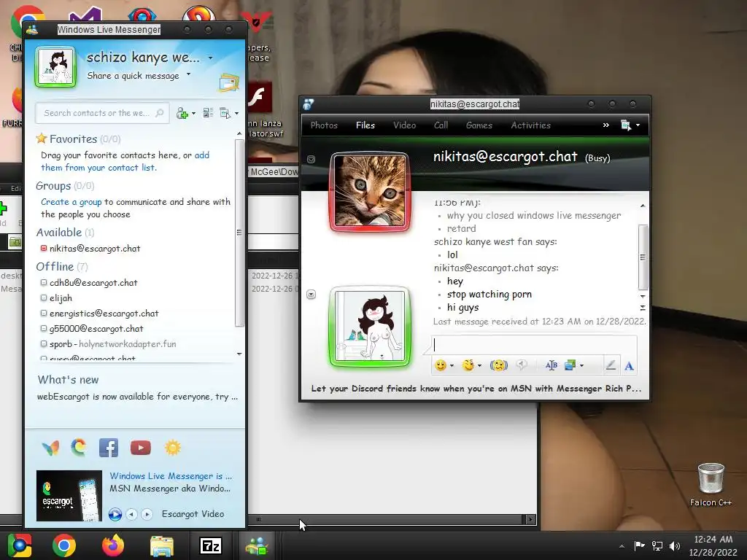
Task: Open the email inbox icon in Messenger
Action: tap(228, 83)
